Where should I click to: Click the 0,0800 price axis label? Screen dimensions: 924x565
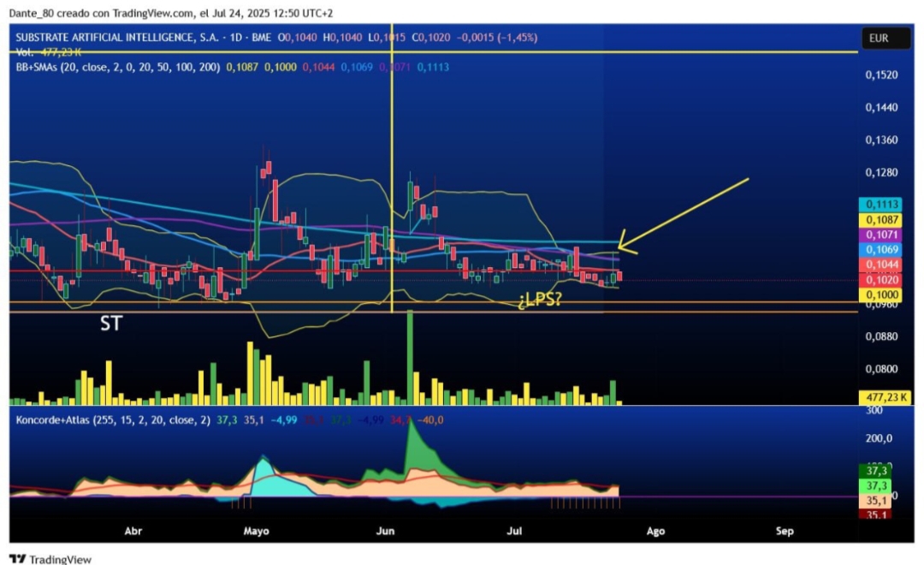[881, 369]
